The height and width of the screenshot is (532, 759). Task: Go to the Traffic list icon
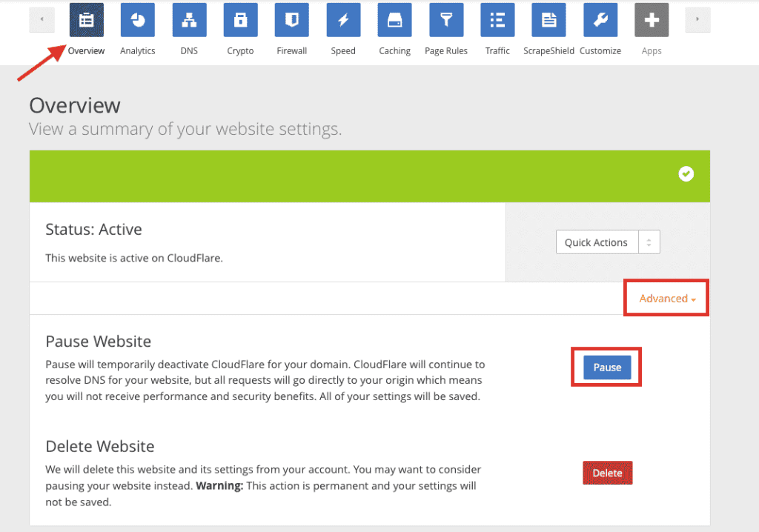497,20
